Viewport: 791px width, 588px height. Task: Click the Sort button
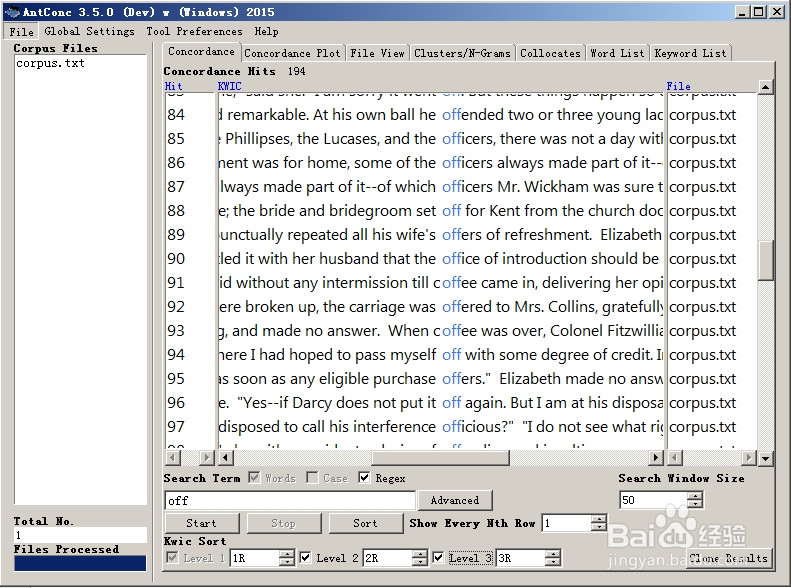(x=365, y=523)
